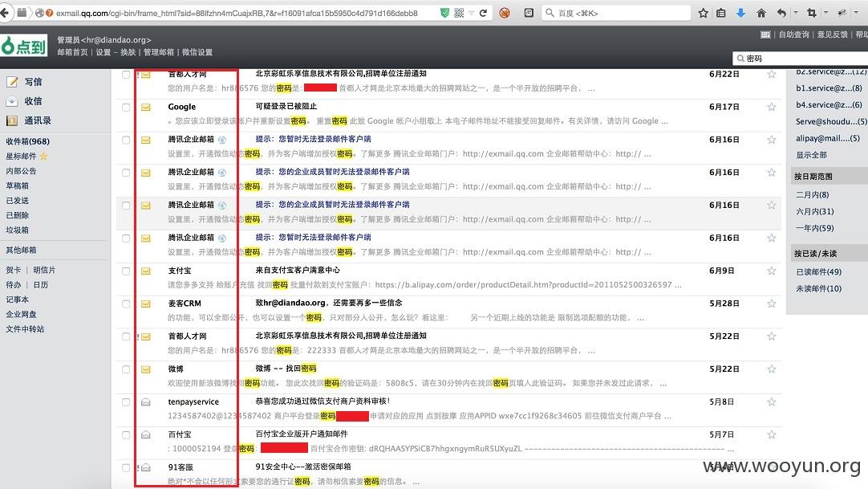Click the envelope icon of the Google email
The image size is (868, 489).
click(x=145, y=107)
